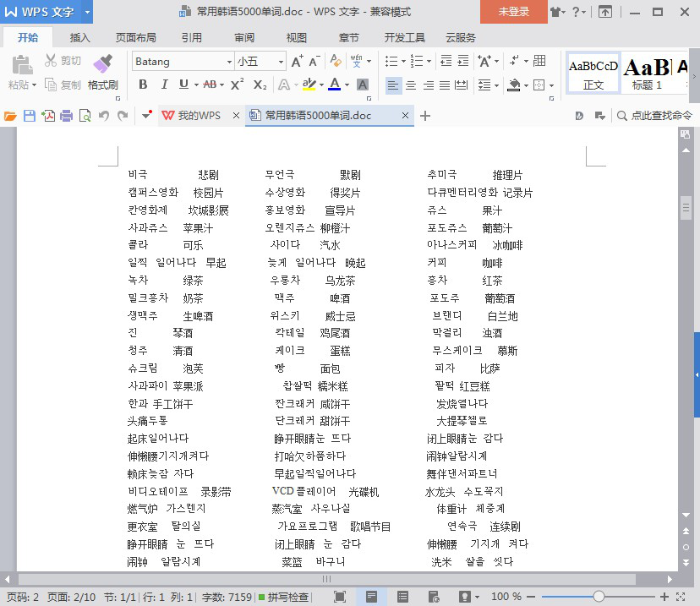The width and height of the screenshot is (700, 606).
Task: Click the save floppy disk icon
Action: pos(30,116)
